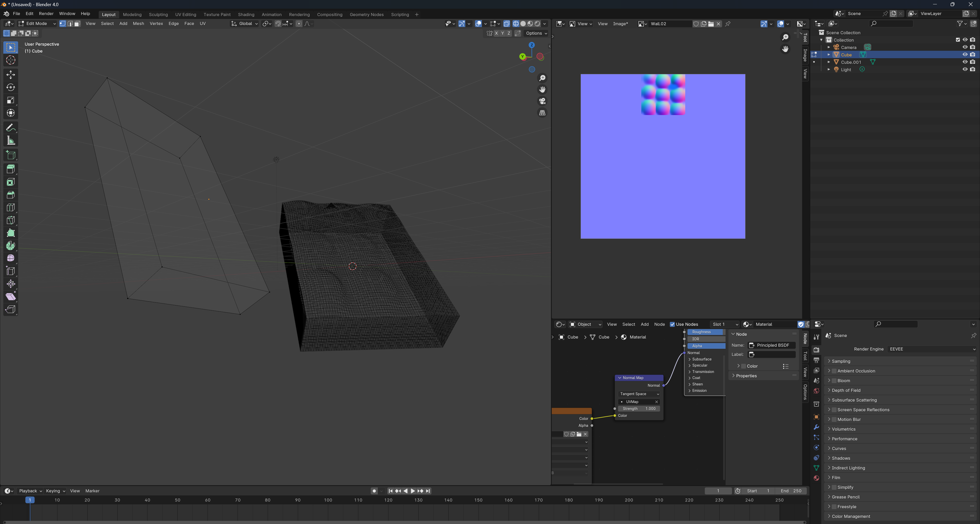
Task: Uncheck the Use Nodes checkbox
Action: pyautogui.click(x=672, y=324)
